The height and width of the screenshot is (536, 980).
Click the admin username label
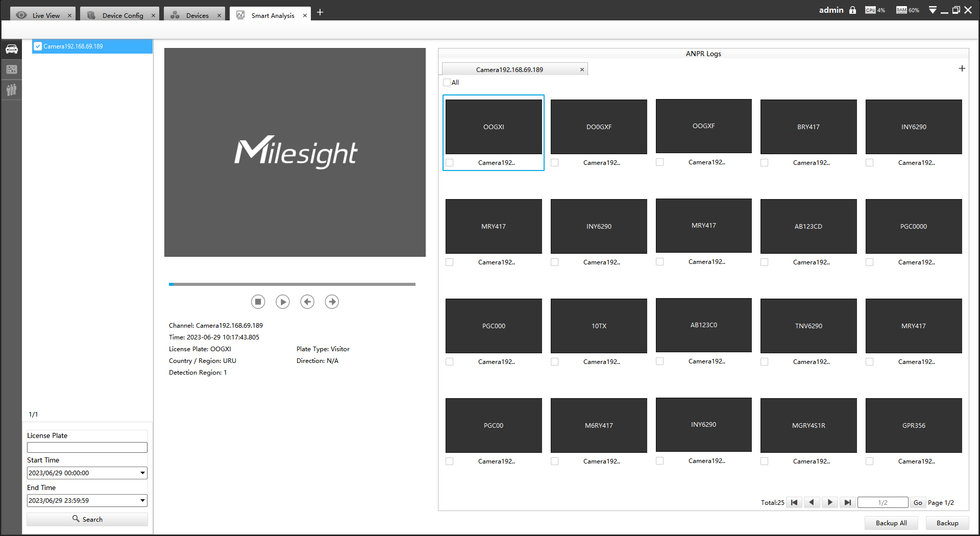831,10
